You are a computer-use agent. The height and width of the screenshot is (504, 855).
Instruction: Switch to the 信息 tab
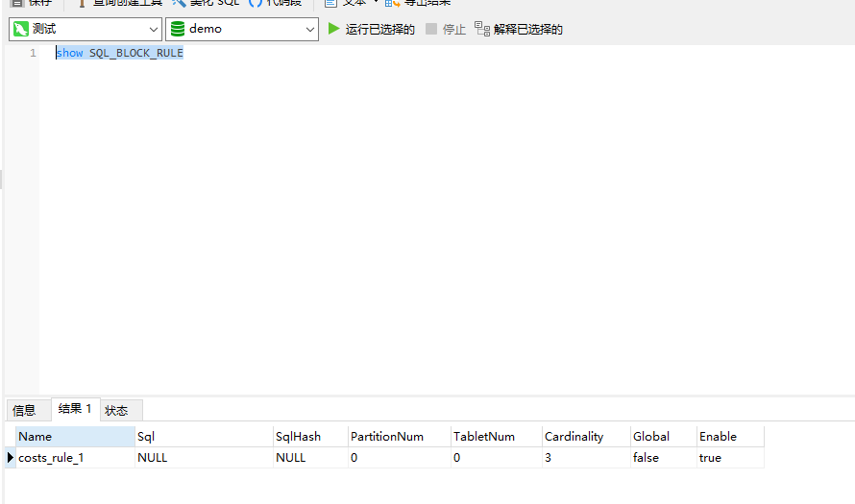tap(24, 410)
